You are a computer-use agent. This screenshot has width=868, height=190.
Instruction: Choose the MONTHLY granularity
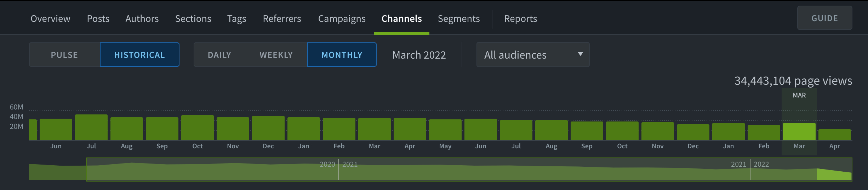tap(342, 55)
